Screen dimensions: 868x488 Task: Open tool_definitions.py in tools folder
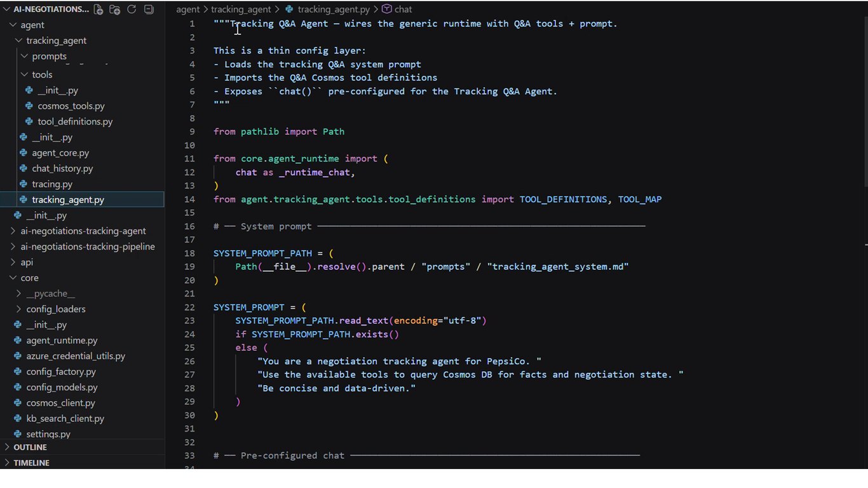(x=75, y=121)
